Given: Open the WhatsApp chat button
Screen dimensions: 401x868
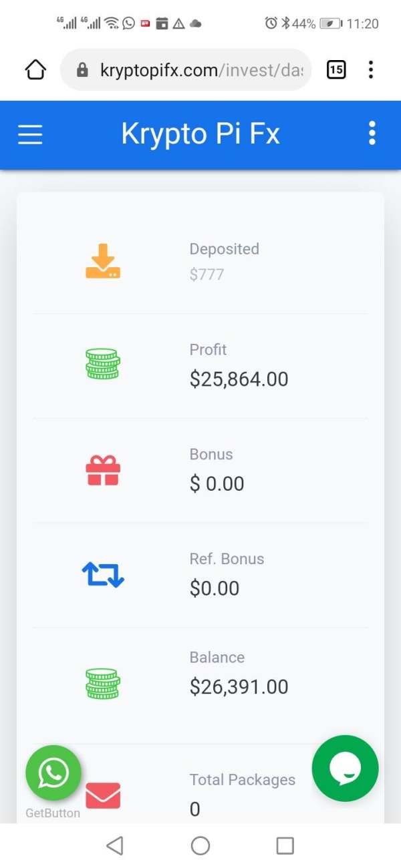Looking at the screenshot, I should coord(53,773).
